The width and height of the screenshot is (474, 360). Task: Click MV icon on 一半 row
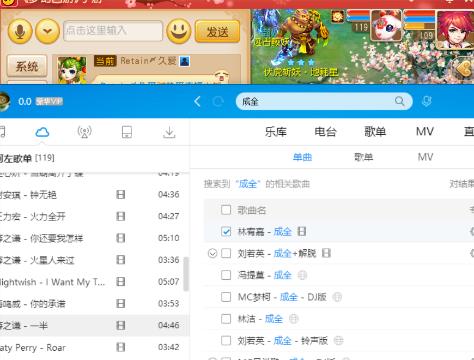[x=121, y=325]
